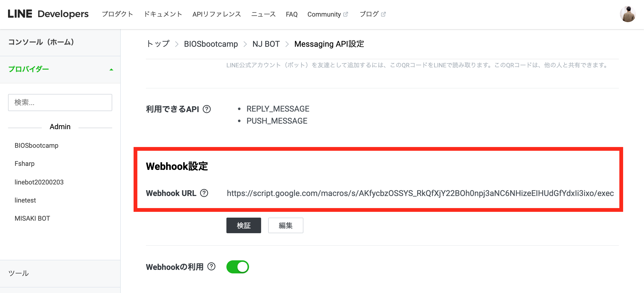Open the プロダクト menu
644x293 pixels.
pyautogui.click(x=117, y=14)
